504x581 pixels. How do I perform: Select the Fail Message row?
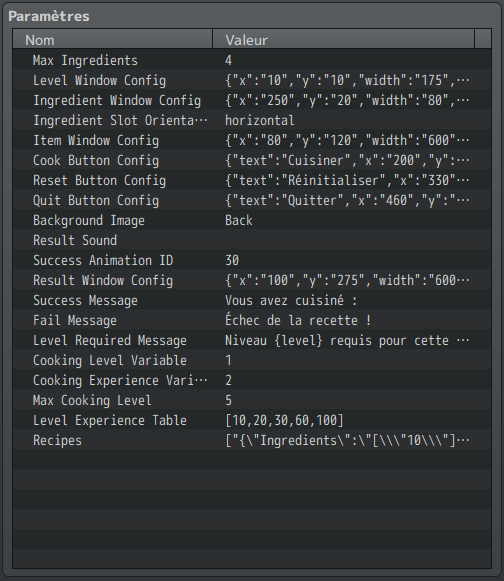252,320
